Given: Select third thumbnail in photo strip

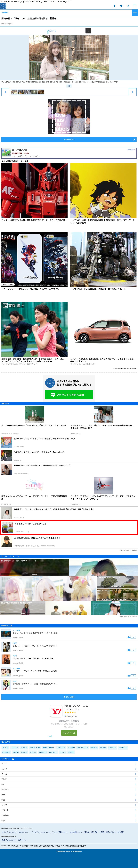Looking at the screenshot, I should (27, 92).
